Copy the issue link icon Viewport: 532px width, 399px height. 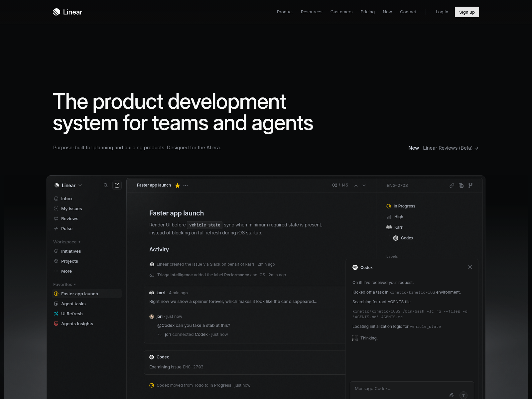pos(452,186)
